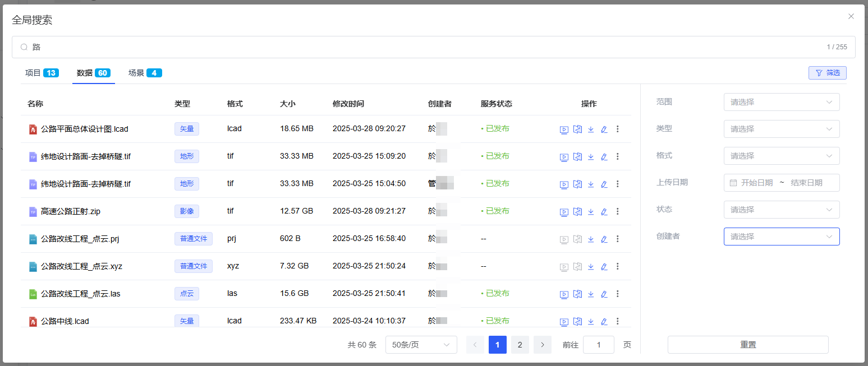Change page size from 50条/页
The image size is (868, 366).
pyautogui.click(x=421, y=345)
